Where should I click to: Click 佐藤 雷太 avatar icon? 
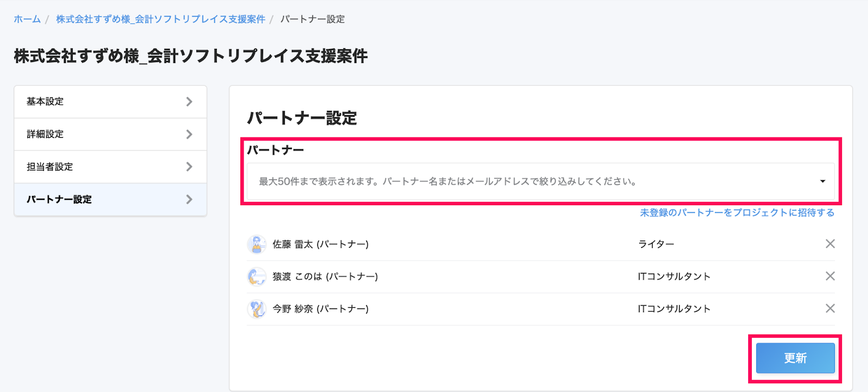coord(256,244)
